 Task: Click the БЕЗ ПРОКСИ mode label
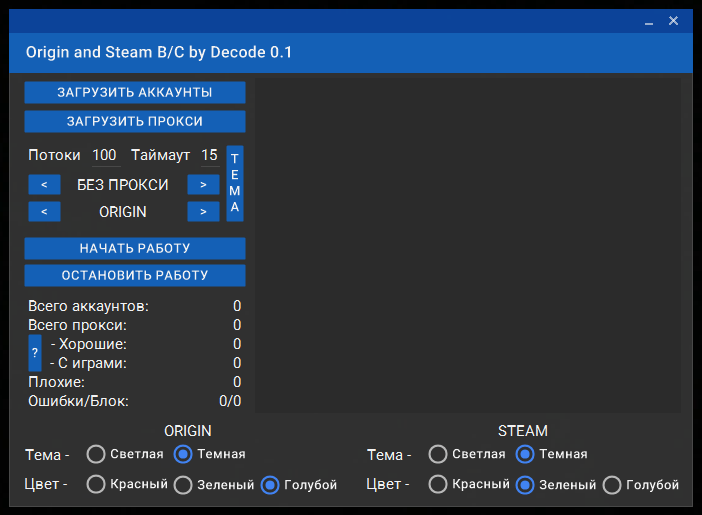123,185
